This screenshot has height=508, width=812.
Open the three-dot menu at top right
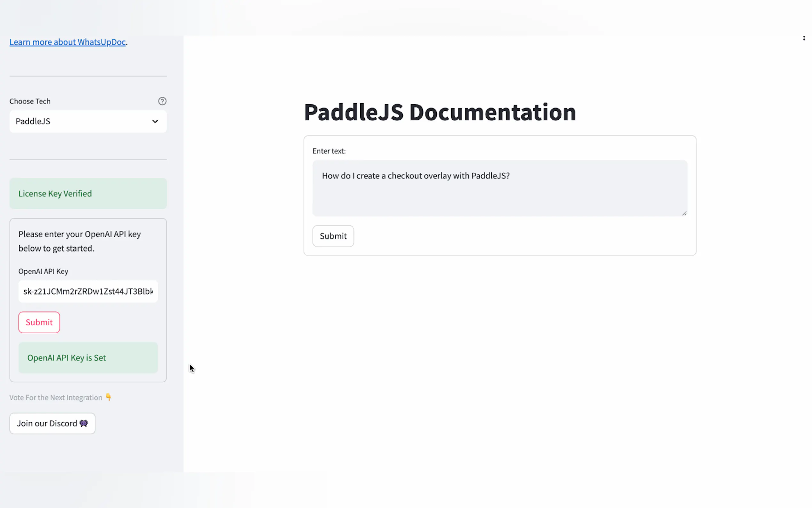(804, 38)
